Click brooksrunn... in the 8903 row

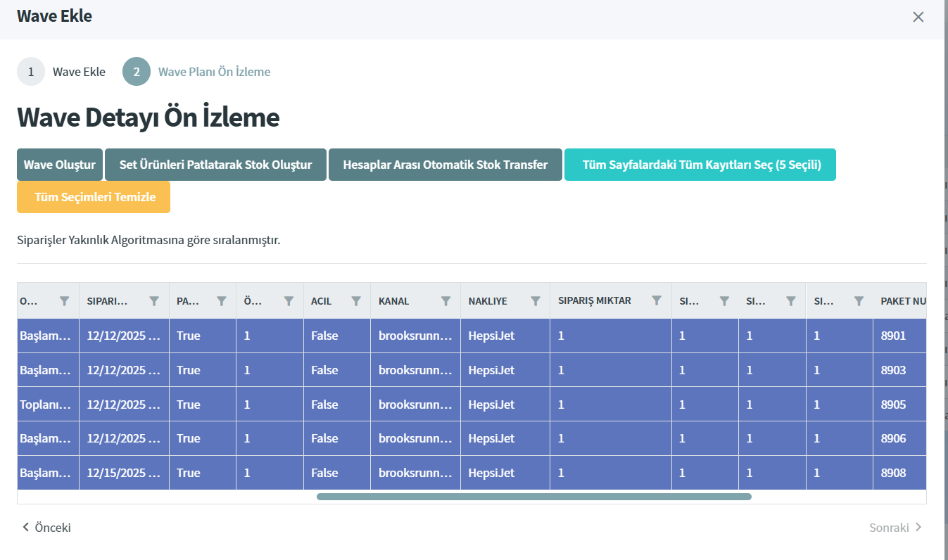(415, 370)
